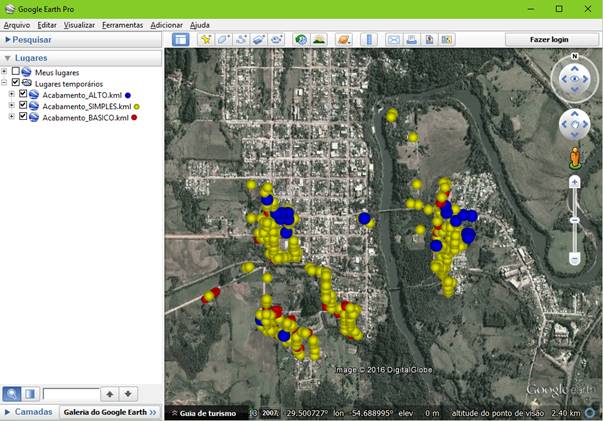Expand the Acabamento_BASICO.kml tree node
This screenshot has height=421, width=603.
(11, 117)
